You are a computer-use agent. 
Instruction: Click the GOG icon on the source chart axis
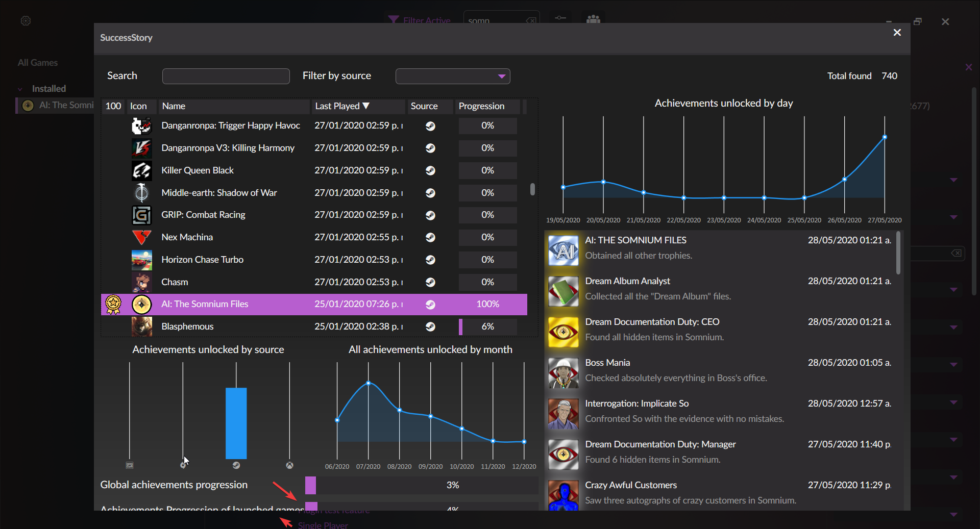pos(130,465)
